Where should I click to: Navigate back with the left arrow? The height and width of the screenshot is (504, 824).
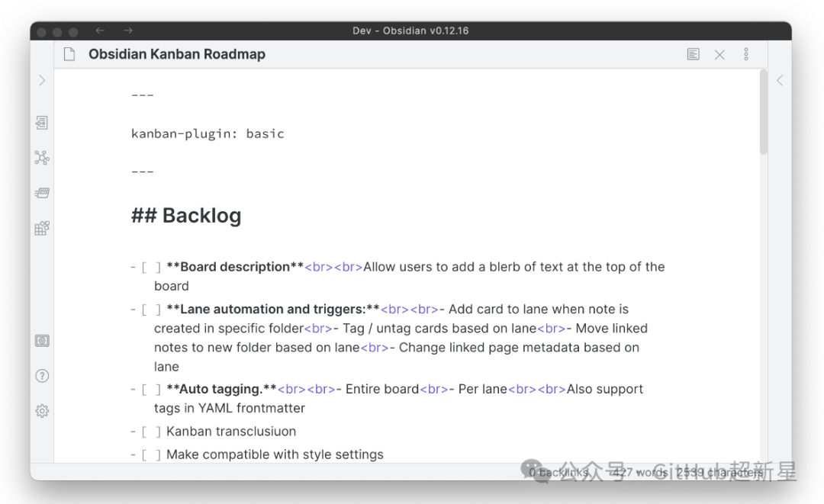(x=100, y=30)
